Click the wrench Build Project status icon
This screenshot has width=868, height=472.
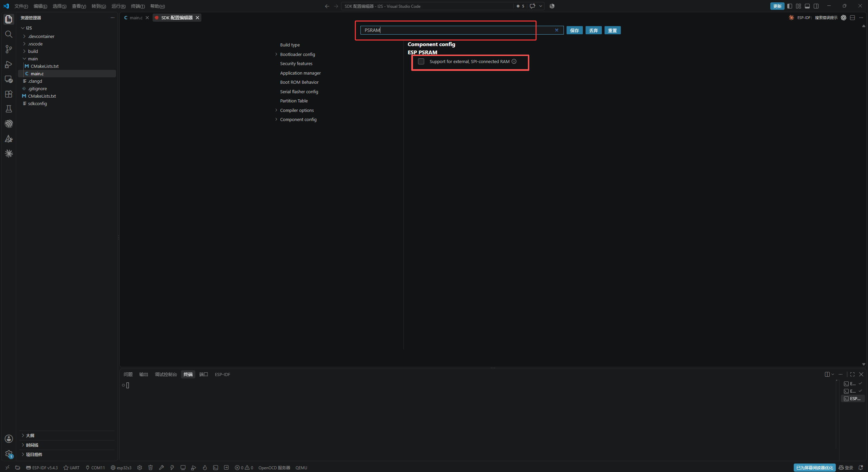pyautogui.click(x=161, y=468)
